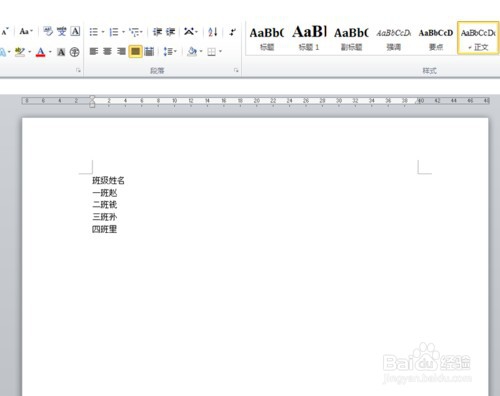The width and height of the screenshot is (500, 396).
Task: Apply the 标题 style
Action: (x=267, y=38)
